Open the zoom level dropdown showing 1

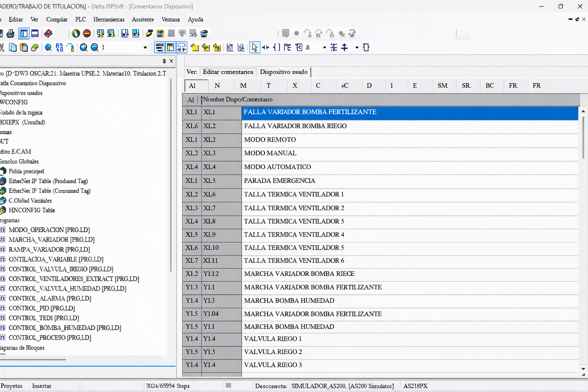tap(145, 48)
